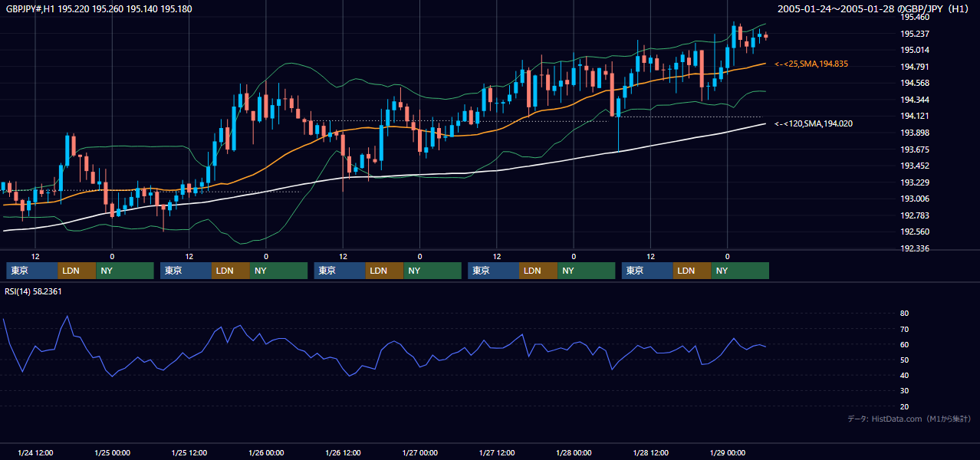The image size is (980, 460).
Task: Select the 25 SMA 194.835 label
Action: pyautogui.click(x=811, y=64)
